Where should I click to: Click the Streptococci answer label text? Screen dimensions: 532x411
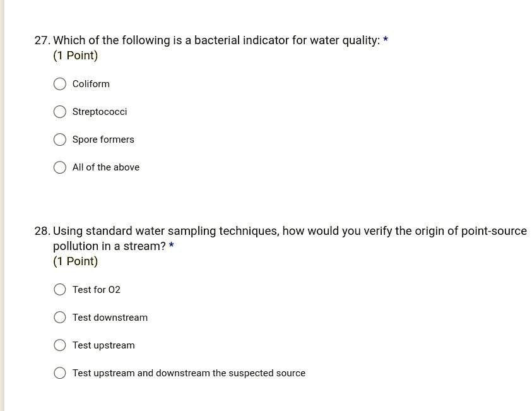point(99,112)
